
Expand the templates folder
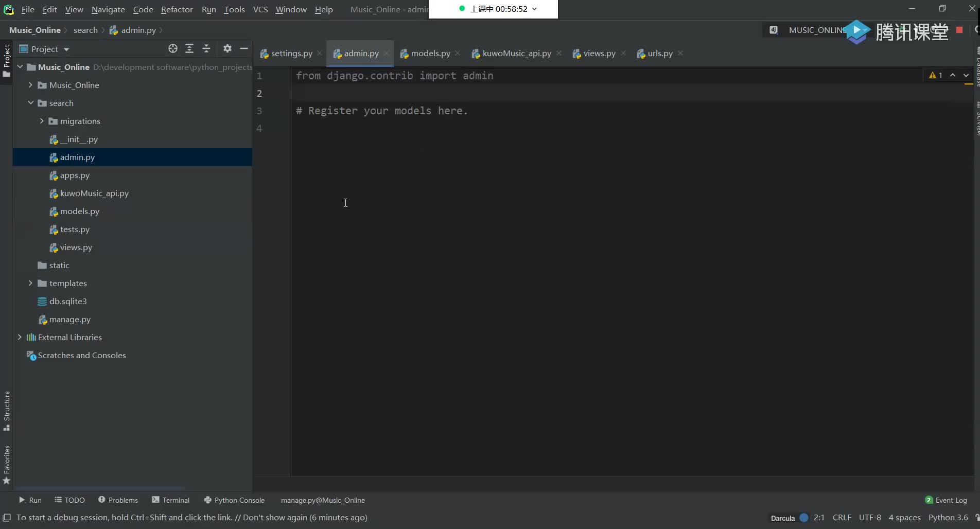30,283
